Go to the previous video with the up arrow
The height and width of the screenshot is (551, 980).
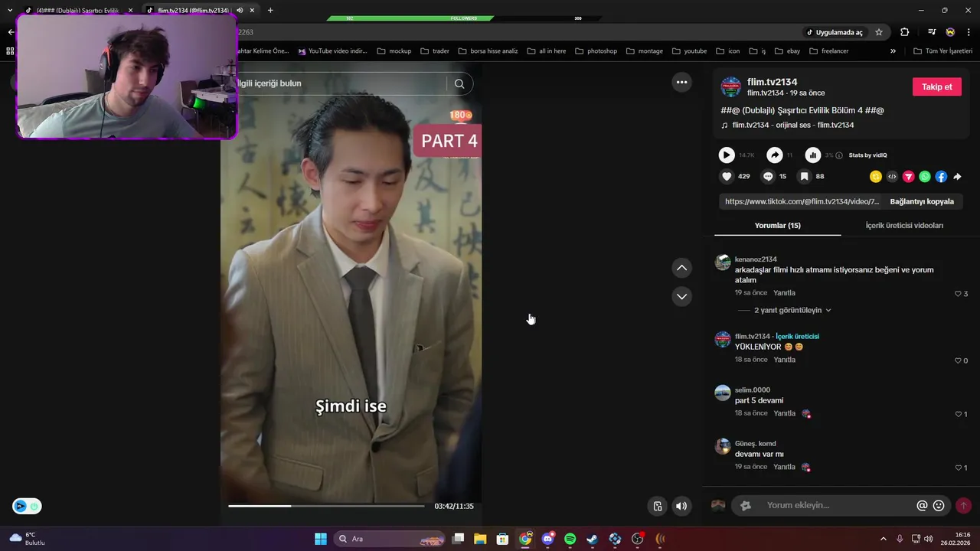pos(681,268)
